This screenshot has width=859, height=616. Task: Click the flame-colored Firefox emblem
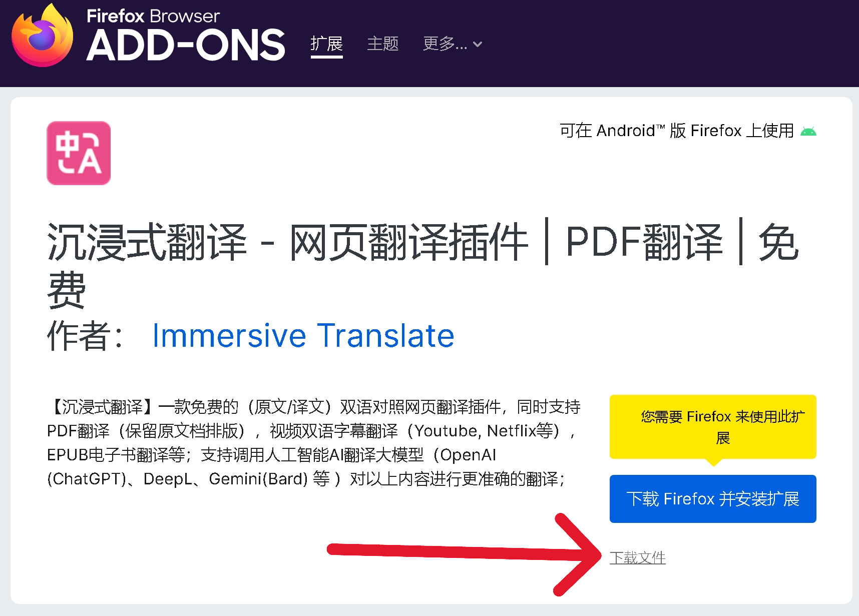click(40, 35)
